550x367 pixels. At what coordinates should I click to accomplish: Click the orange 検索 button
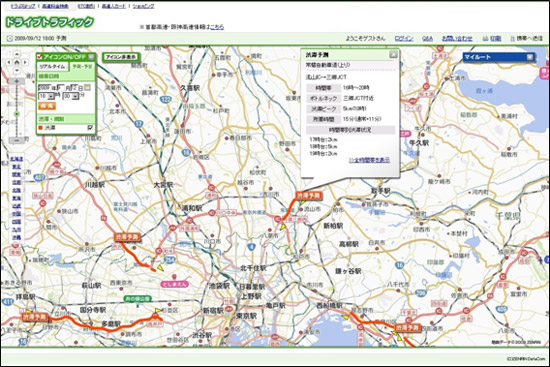(47, 106)
